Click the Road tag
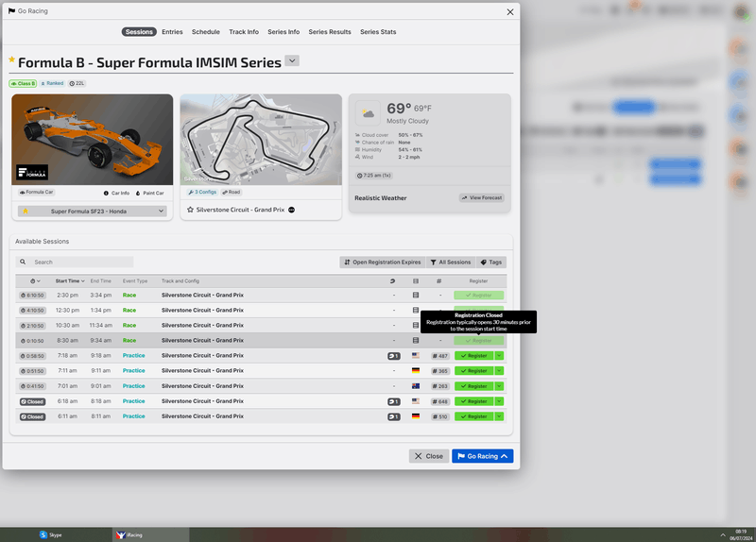The height and width of the screenshot is (542, 756). point(231,192)
